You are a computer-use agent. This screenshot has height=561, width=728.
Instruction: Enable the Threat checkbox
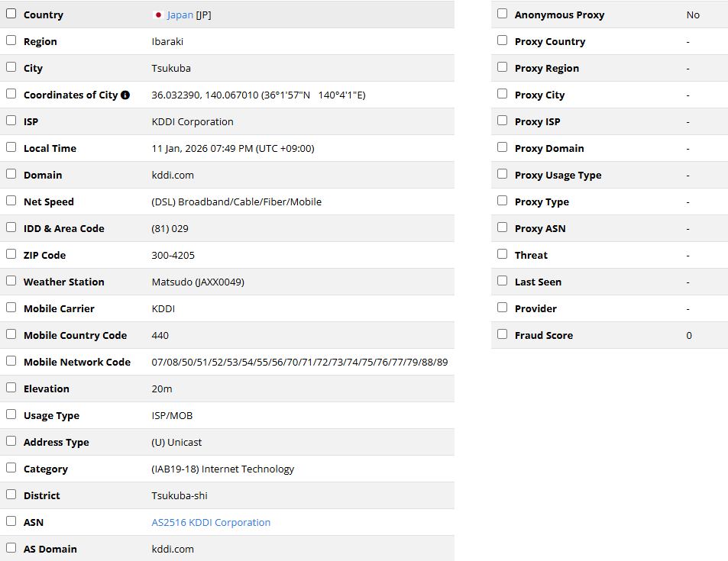tap(502, 254)
